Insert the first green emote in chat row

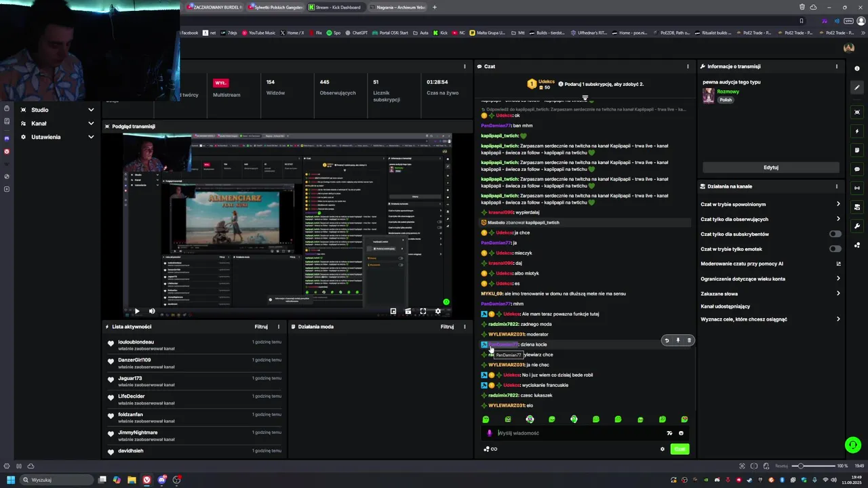coord(486,420)
